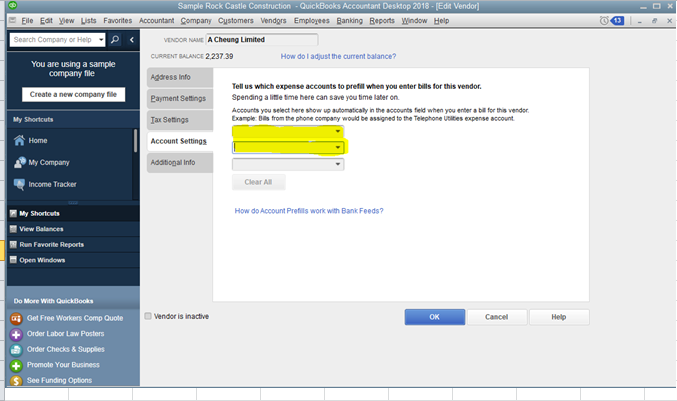Open the Reports menu
The height and width of the screenshot is (401, 677).
[382, 21]
